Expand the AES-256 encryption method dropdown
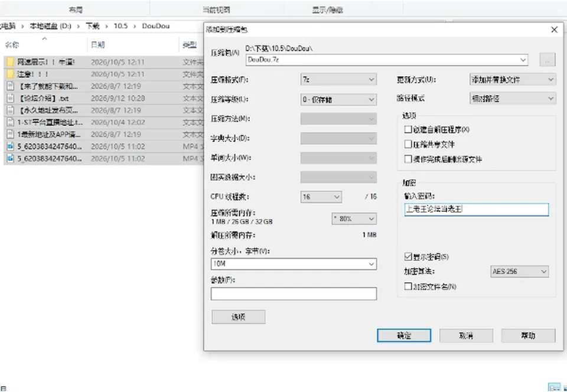567x392 pixels. click(x=519, y=272)
